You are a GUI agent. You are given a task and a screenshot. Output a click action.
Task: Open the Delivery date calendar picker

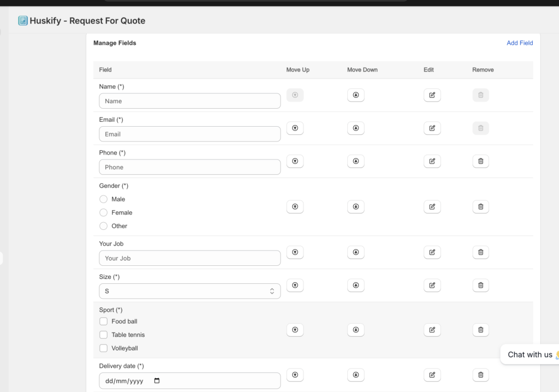pyautogui.click(x=157, y=381)
